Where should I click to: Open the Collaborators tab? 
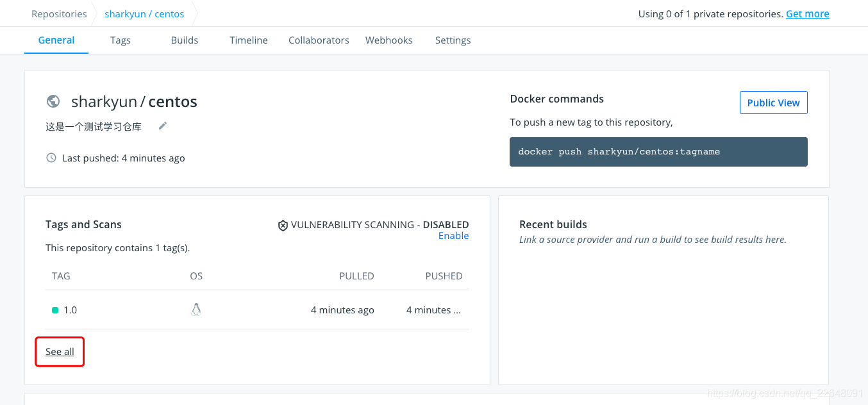coord(319,40)
